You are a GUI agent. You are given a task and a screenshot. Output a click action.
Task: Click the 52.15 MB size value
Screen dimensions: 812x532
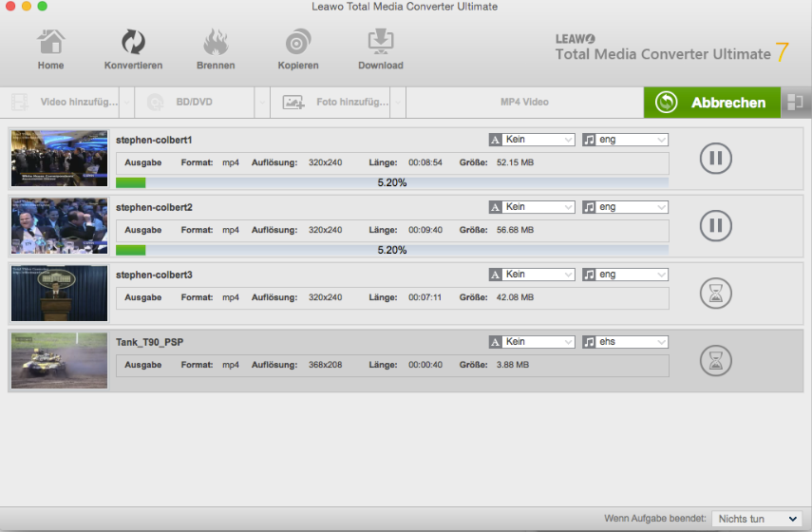[x=515, y=162]
